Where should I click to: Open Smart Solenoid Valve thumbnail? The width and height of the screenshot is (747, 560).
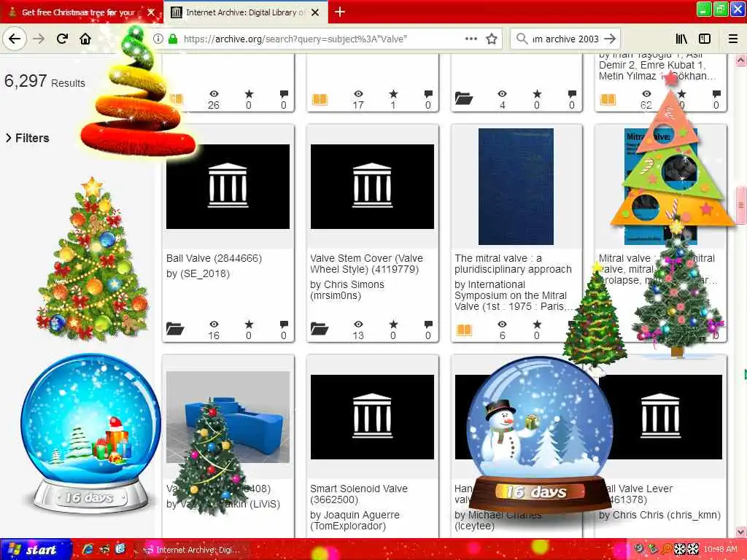[372, 417]
